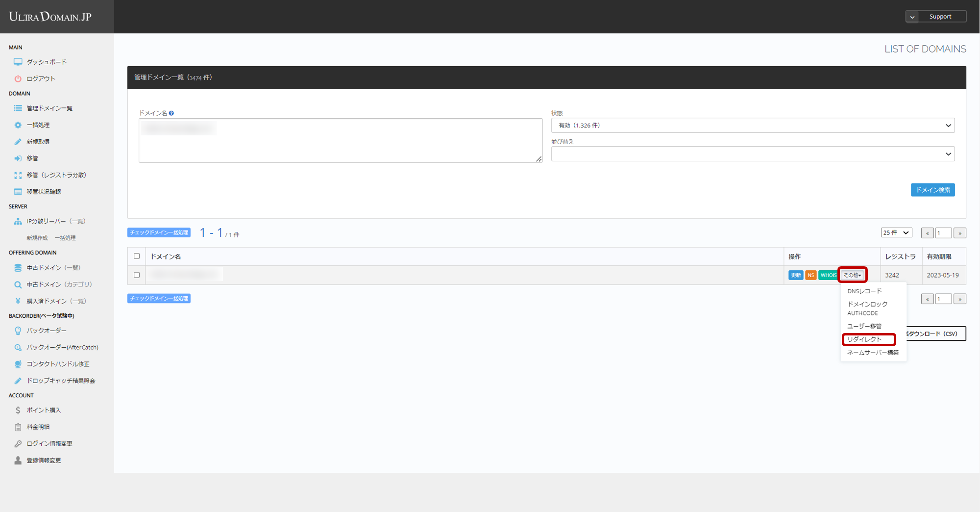Viewport: 980px width, 512px height.
Task: Click the lightbulb icon for バックオーダー
Action: coord(18,331)
